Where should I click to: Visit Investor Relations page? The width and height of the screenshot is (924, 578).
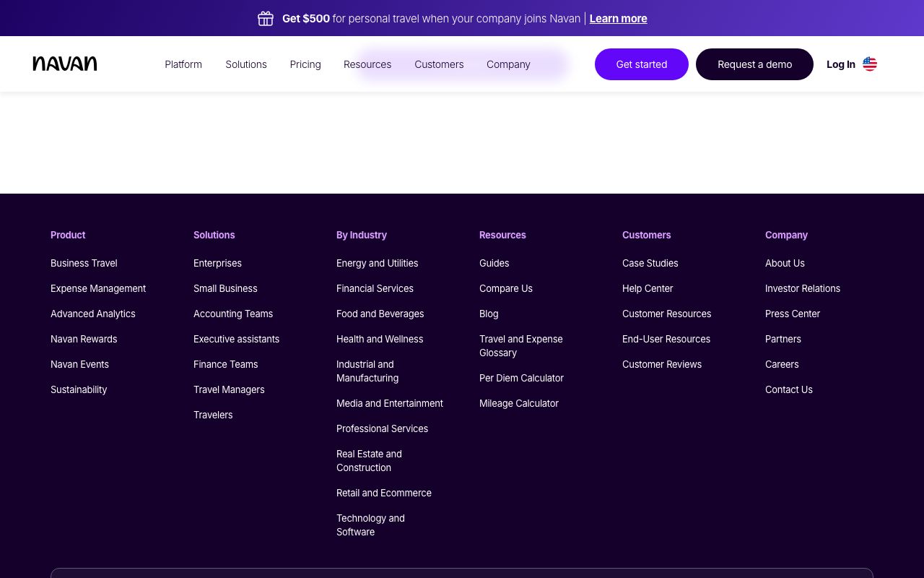803,289
